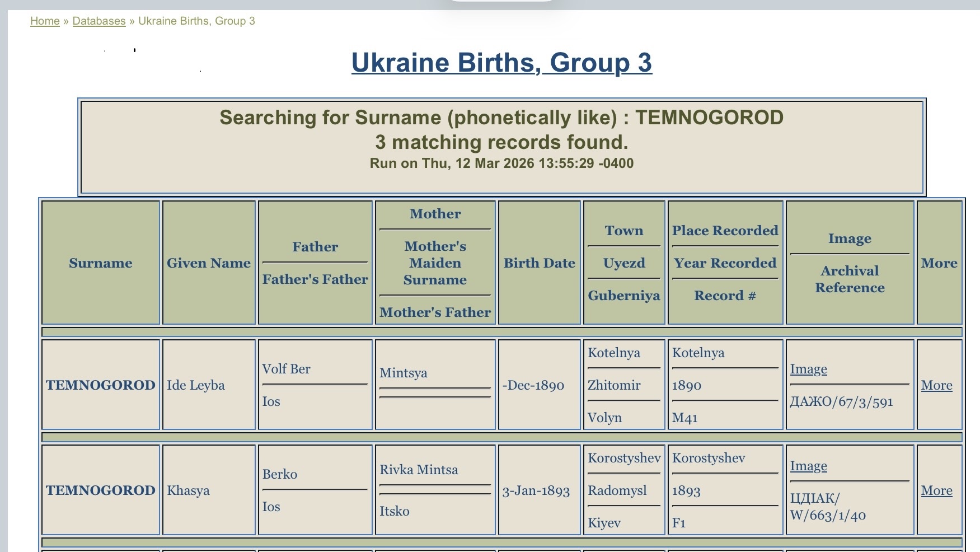The width and height of the screenshot is (980, 552).
Task: Select the Surname column header
Action: pyautogui.click(x=101, y=263)
